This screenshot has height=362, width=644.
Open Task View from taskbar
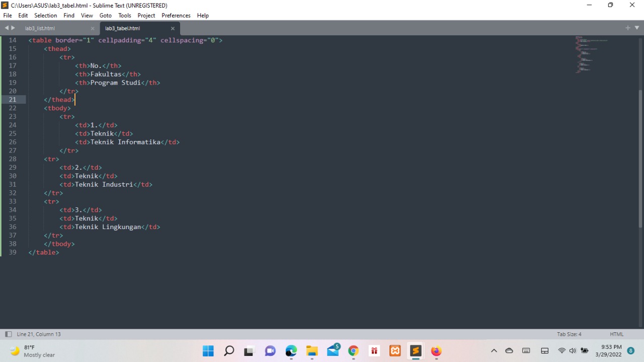coord(249,351)
